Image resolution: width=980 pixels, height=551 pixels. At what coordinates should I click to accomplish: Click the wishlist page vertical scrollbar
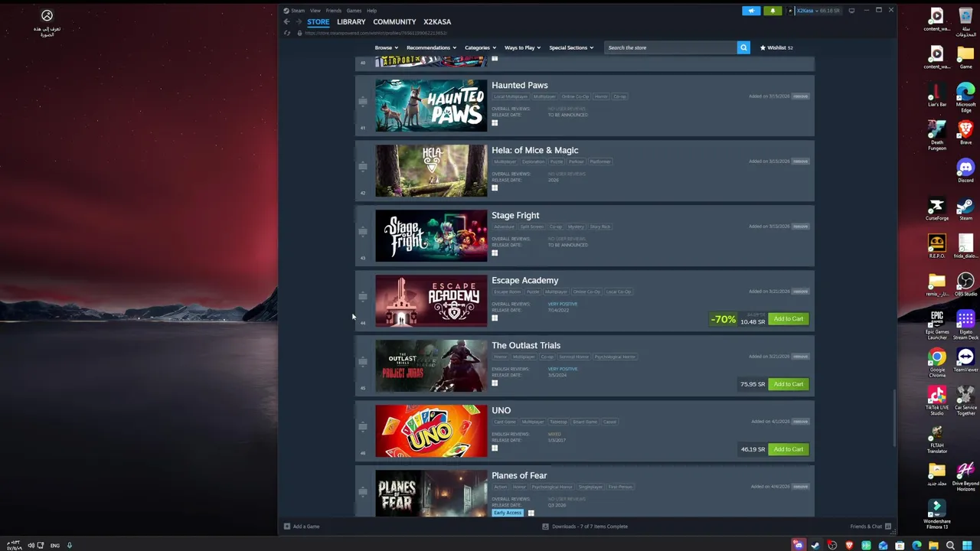[x=893, y=418]
